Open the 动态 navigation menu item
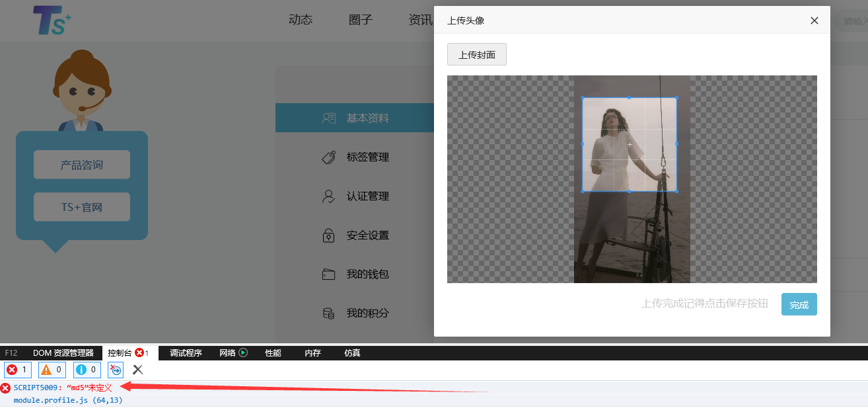Image resolution: width=868 pixels, height=414 pixels. 301,20
